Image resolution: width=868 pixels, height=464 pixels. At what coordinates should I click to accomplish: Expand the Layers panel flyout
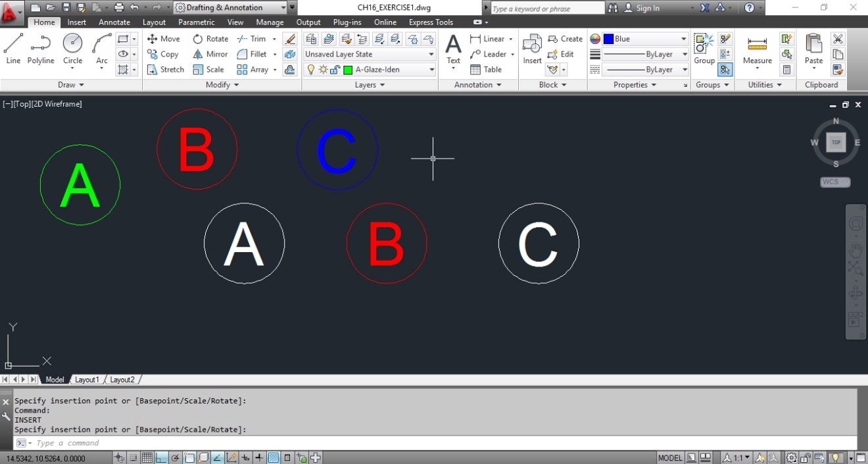(x=369, y=84)
